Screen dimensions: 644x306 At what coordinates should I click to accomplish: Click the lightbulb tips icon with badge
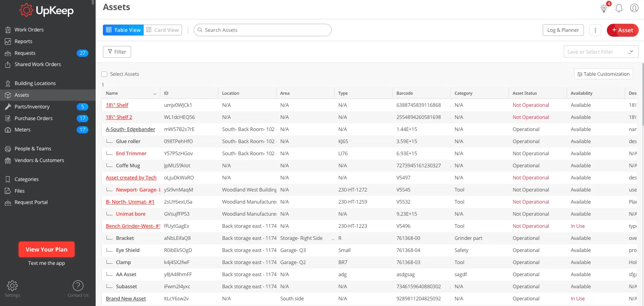(x=604, y=8)
